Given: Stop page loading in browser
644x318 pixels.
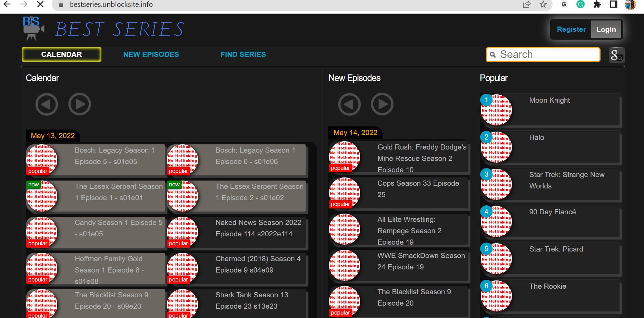Looking at the screenshot, I should click(40, 4).
